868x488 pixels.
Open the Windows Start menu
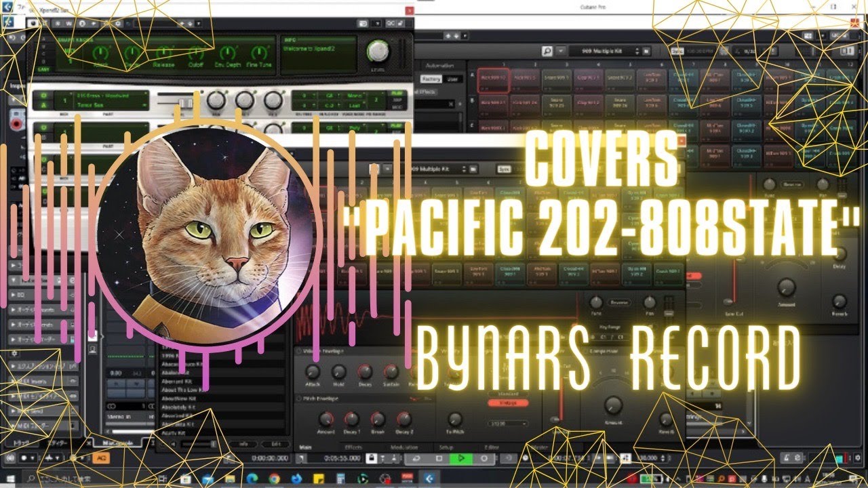[x=10, y=479]
